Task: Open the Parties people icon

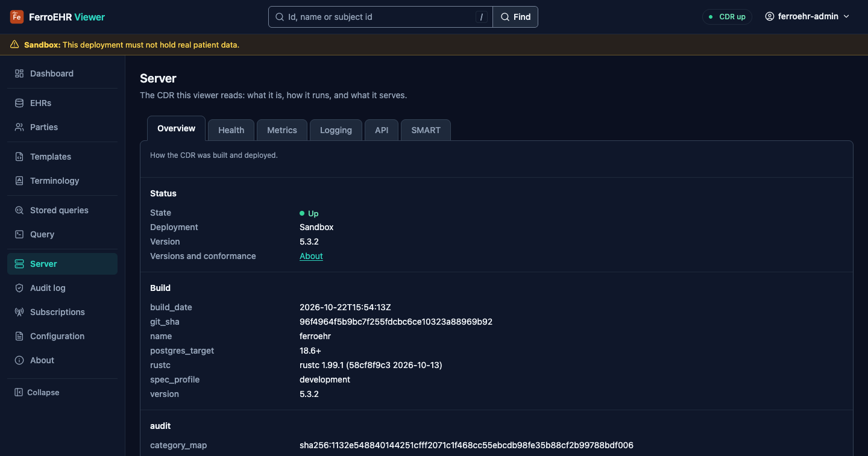Action: [x=19, y=127]
